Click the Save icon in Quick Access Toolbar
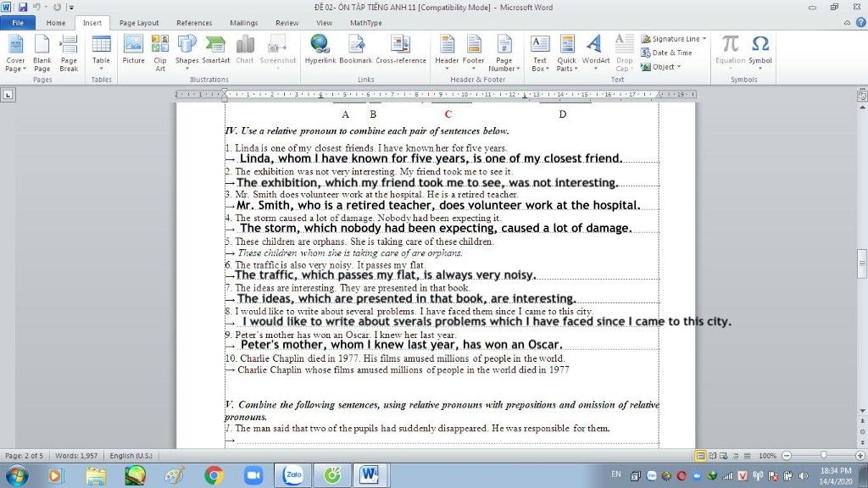Viewport: 868px width, 488px height. tap(23, 7)
